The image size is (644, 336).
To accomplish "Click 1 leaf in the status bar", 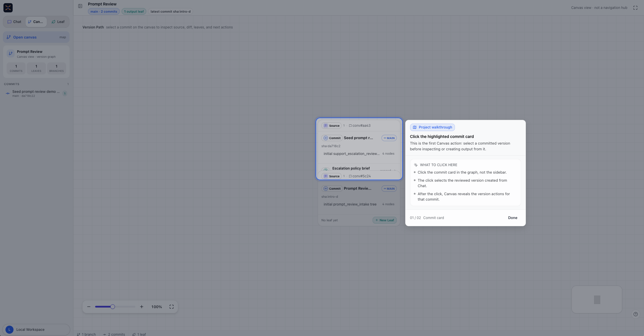I will point(139,334).
